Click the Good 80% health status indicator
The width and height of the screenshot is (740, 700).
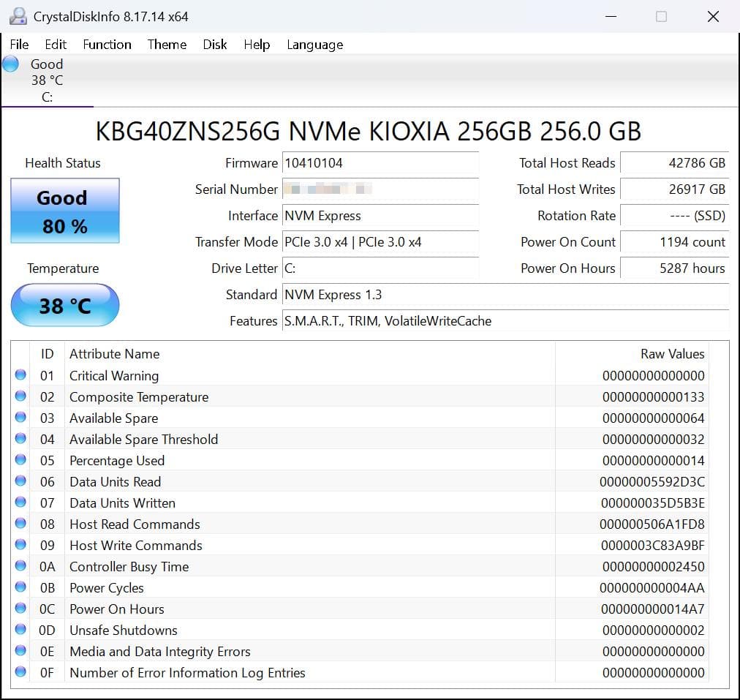pyautogui.click(x=64, y=211)
